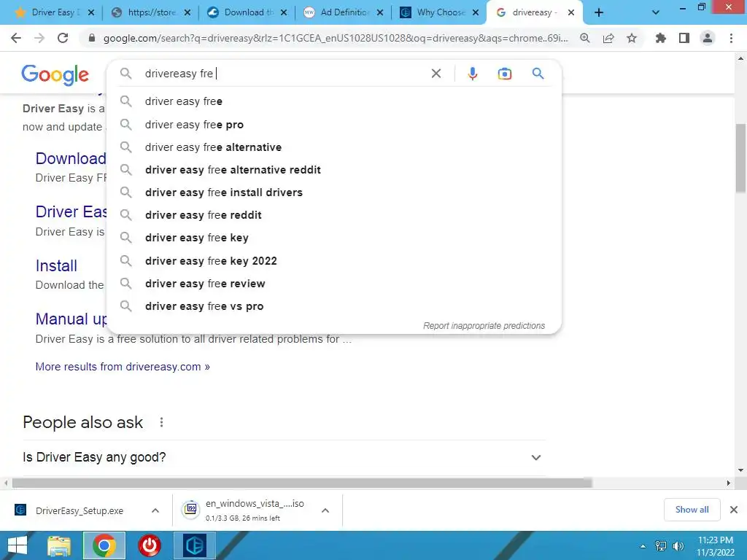Click Report inappropriate predictions
Image resolution: width=747 pixels, height=560 pixels.
pos(484,326)
